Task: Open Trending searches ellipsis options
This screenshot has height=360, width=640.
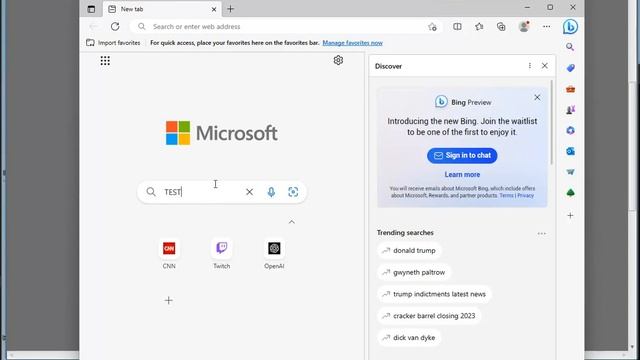Action: coord(542,233)
